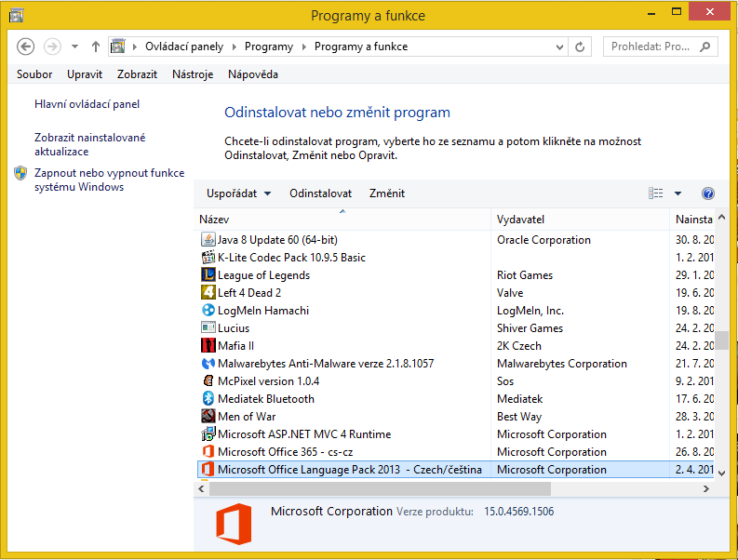The height and width of the screenshot is (560, 738).
Task: Select the 2K Czech publisher cell
Action: click(x=519, y=345)
